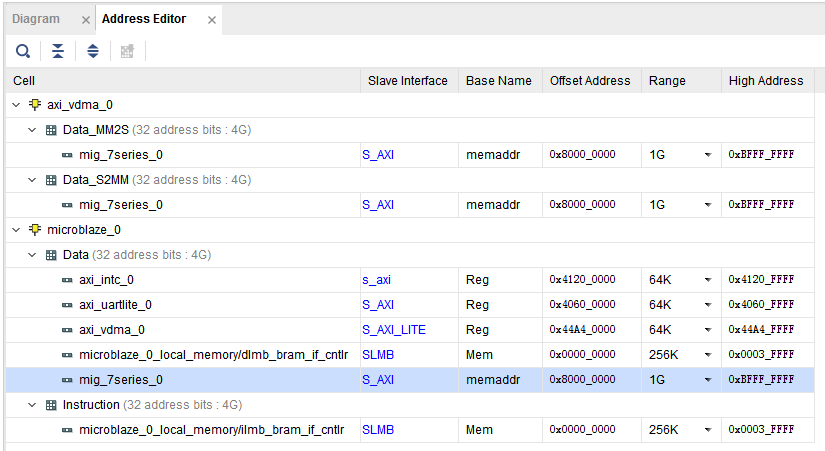Click the Auto Assign Address toolbar icon
This screenshot has height=451, width=825.
pyautogui.click(x=127, y=51)
